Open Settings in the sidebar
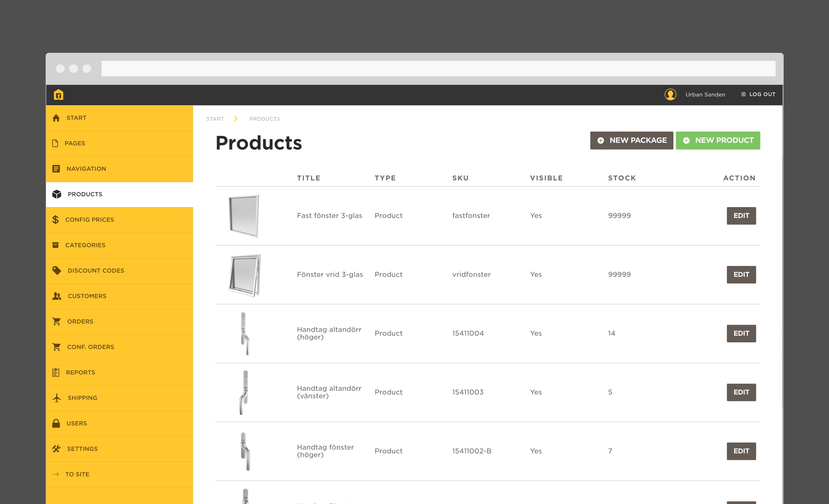The image size is (829, 504). pos(120,449)
